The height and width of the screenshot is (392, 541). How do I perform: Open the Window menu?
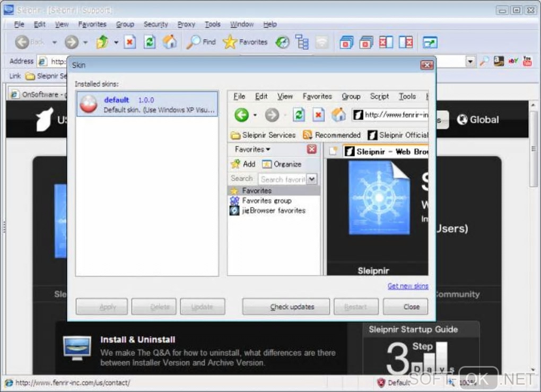pyautogui.click(x=242, y=24)
